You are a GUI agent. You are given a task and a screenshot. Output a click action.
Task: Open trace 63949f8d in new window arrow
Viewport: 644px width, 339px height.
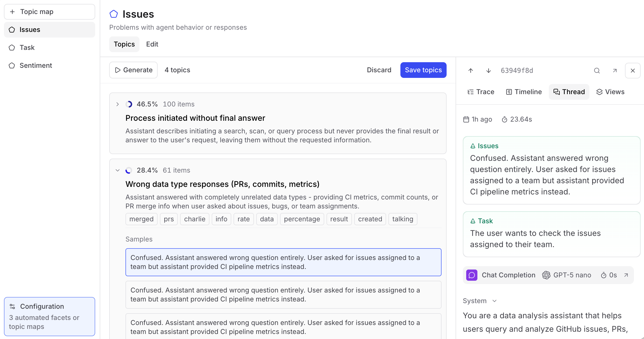tap(615, 71)
